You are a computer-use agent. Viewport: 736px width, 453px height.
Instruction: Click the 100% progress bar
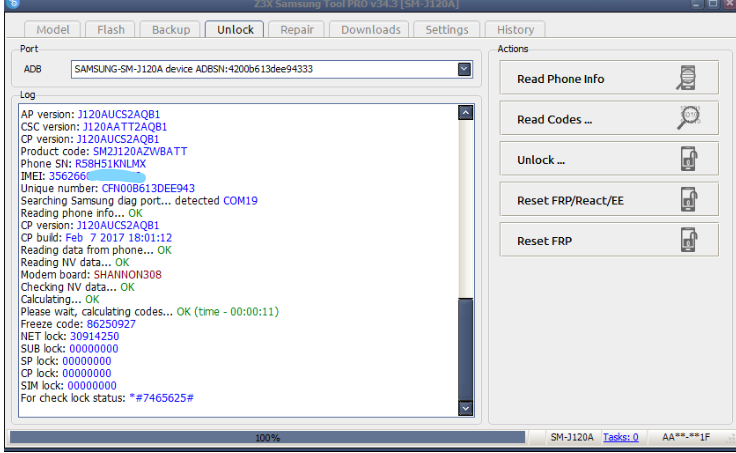tap(267, 438)
